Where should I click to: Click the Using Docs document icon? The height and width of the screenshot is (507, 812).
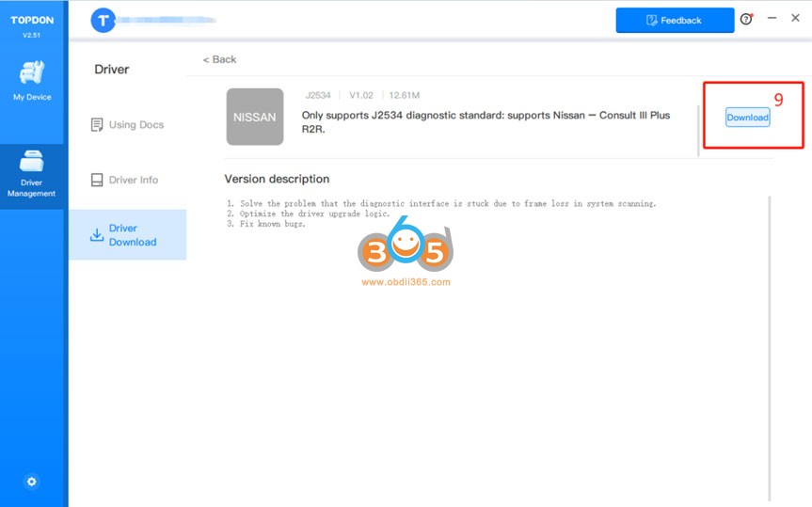pos(97,125)
